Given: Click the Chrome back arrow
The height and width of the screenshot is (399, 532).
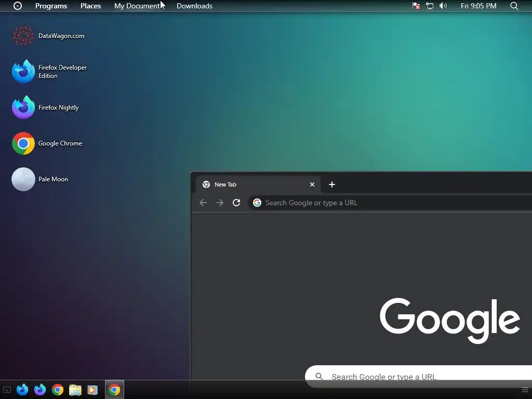Looking at the screenshot, I should pos(203,203).
